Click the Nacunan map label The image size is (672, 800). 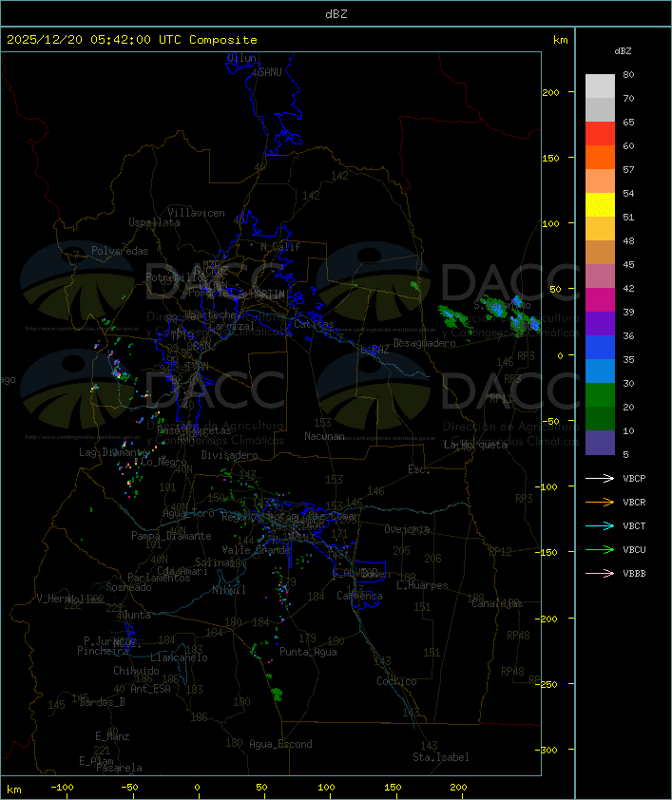click(x=324, y=436)
